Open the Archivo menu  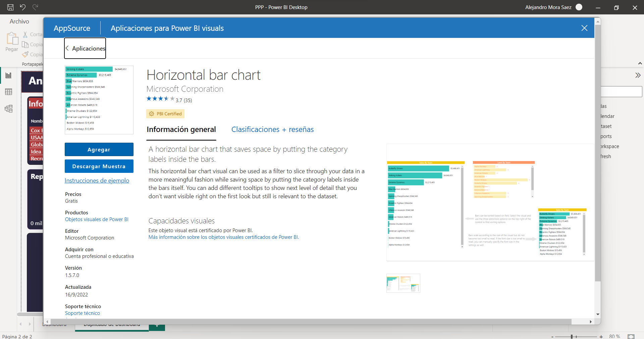19,21
